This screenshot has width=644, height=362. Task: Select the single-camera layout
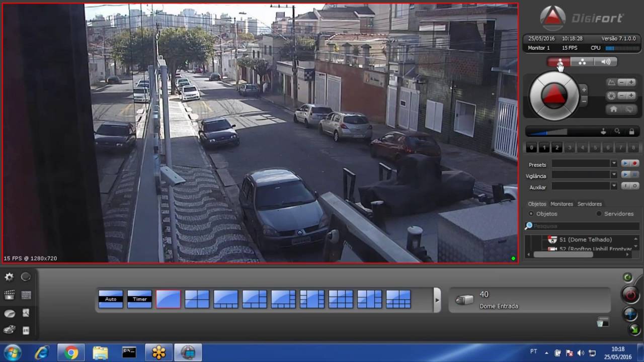[x=168, y=299]
